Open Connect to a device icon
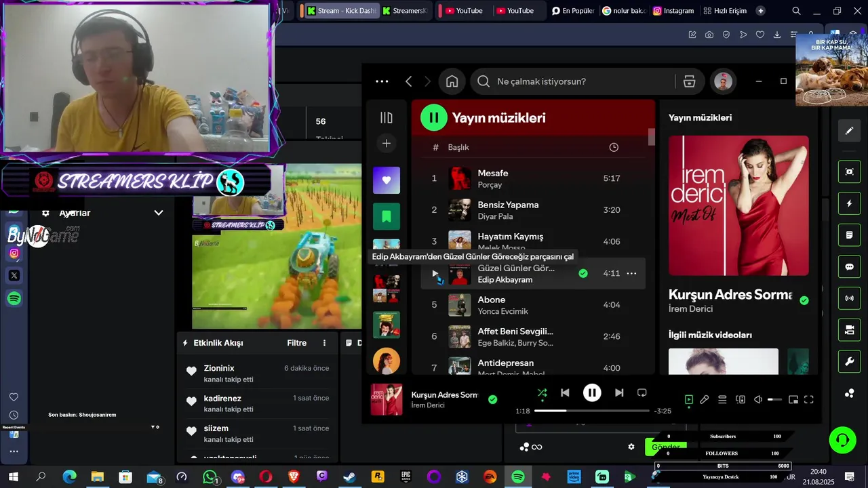The image size is (868, 488). [x=741, y=400]
